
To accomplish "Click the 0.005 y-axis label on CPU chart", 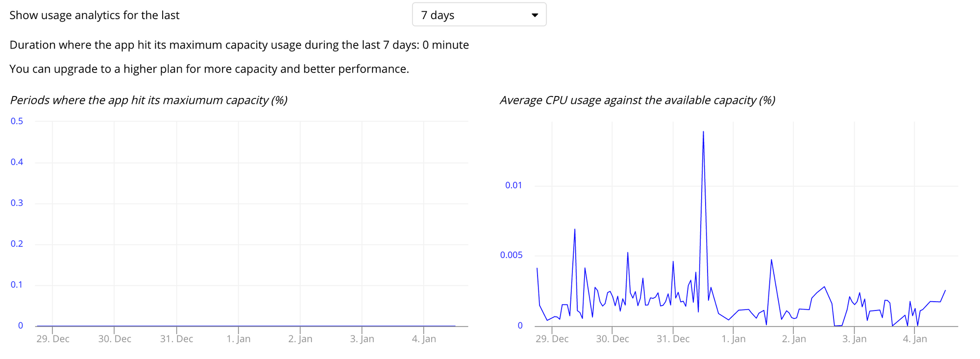I will [x=511, y=255].
